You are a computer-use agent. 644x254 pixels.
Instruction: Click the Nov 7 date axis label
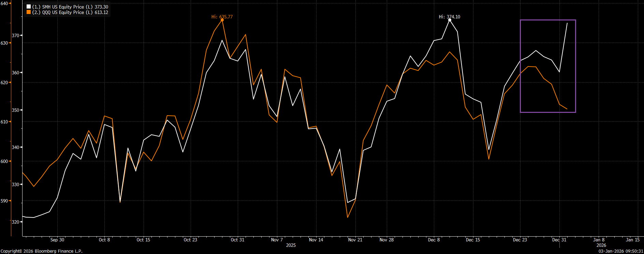pyautogui.click(x=277, y=240)
